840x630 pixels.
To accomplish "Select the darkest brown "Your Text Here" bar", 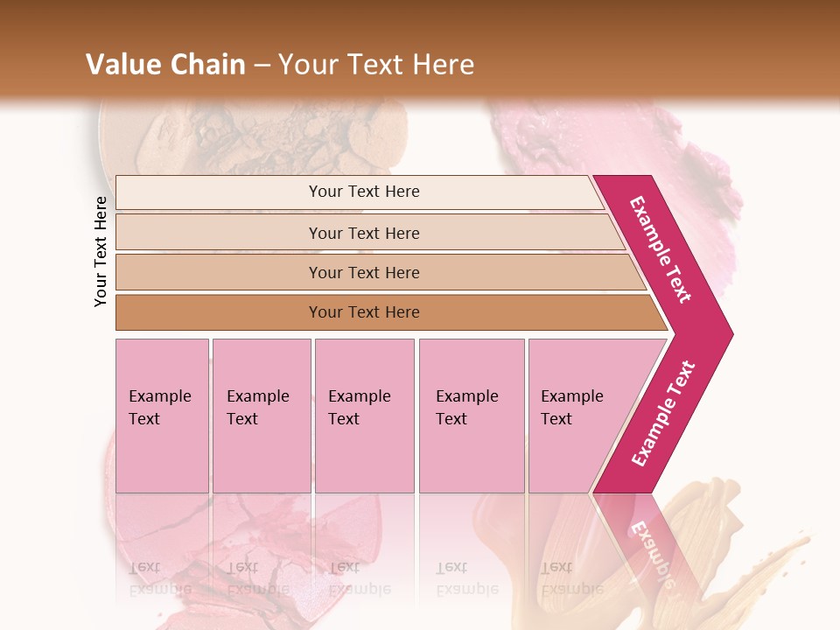I will pos(391,312).
